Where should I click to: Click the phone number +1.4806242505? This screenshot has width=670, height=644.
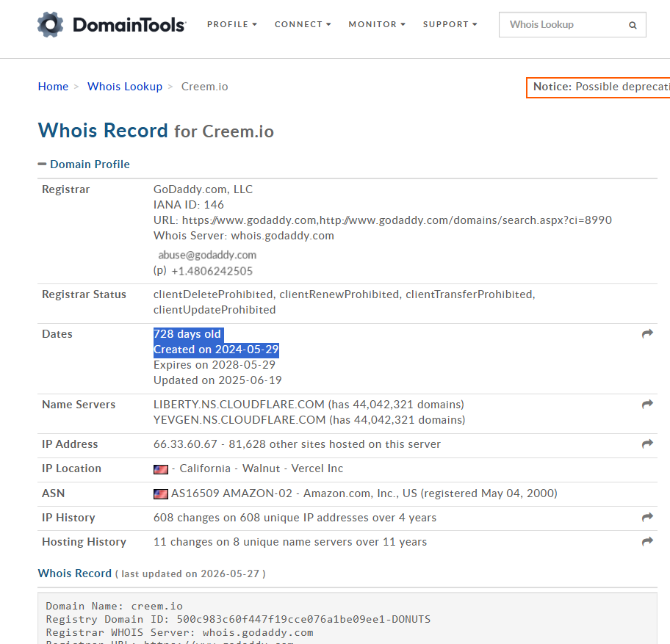coord(212,271)
